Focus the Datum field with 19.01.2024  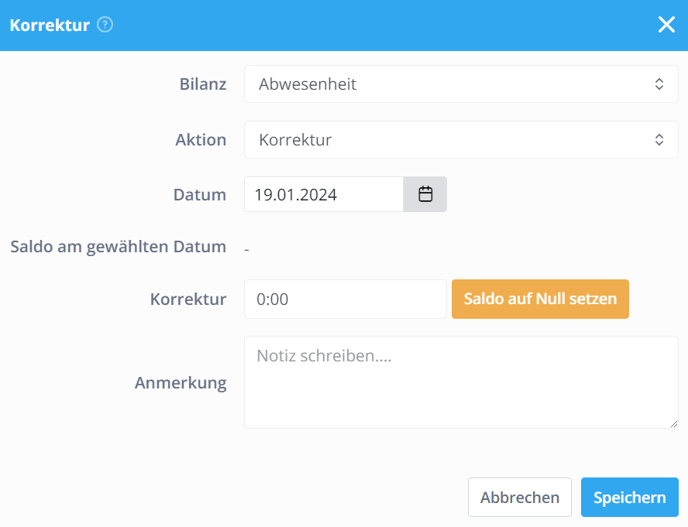tap(324, 194)
